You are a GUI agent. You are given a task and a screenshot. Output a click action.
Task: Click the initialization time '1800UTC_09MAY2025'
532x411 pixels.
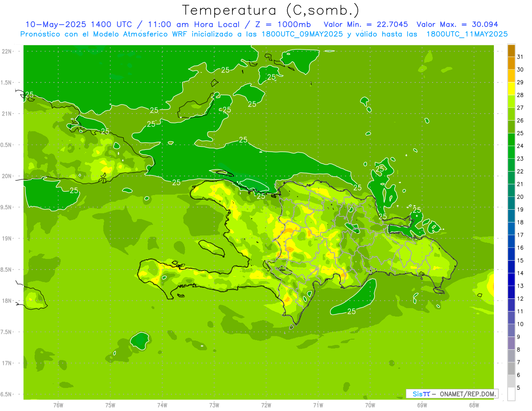coord(301,34)
